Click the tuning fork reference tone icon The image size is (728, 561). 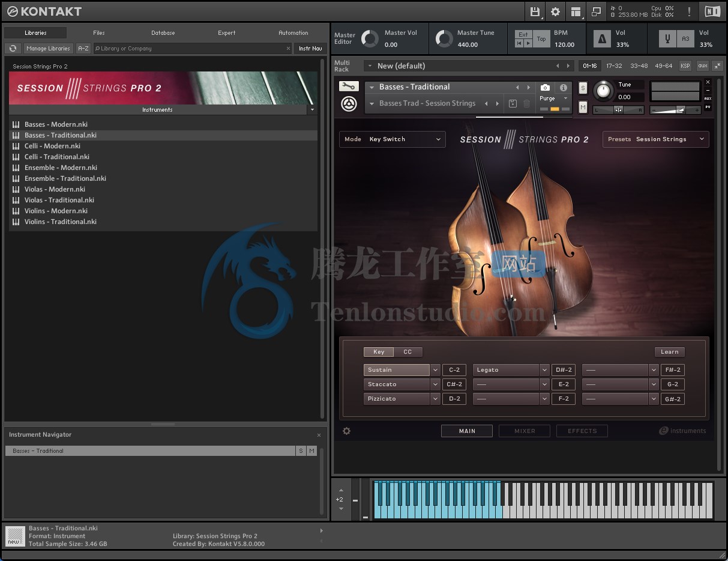tap(667, 39)
